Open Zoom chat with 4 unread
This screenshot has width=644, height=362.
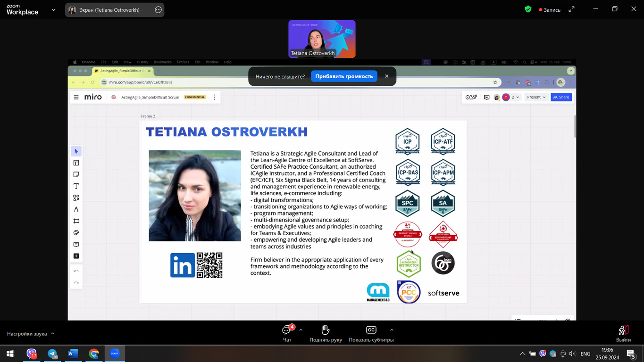pos(287,333)
